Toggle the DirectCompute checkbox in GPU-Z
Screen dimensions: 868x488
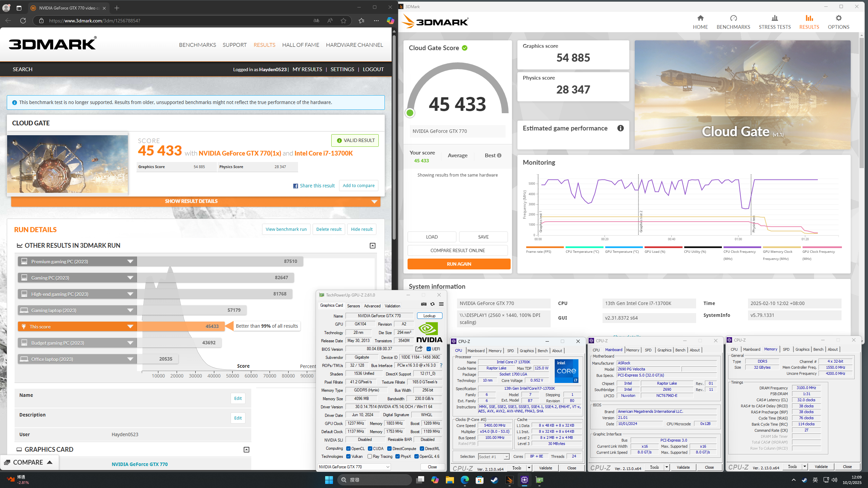coord(390,448)
